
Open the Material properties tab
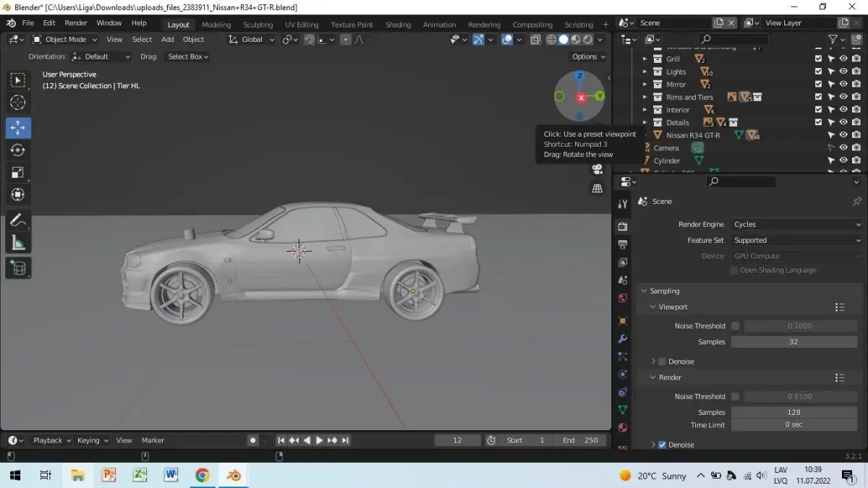tap(623, 427)
